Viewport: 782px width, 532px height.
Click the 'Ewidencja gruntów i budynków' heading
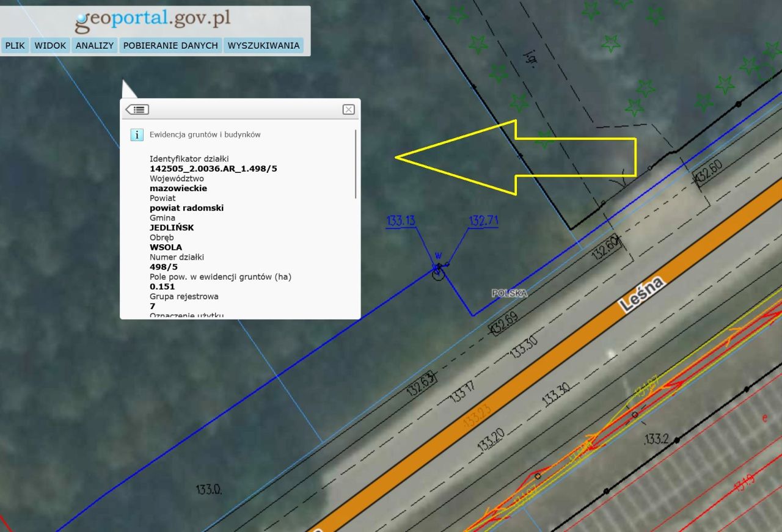[x=205, y=134]
